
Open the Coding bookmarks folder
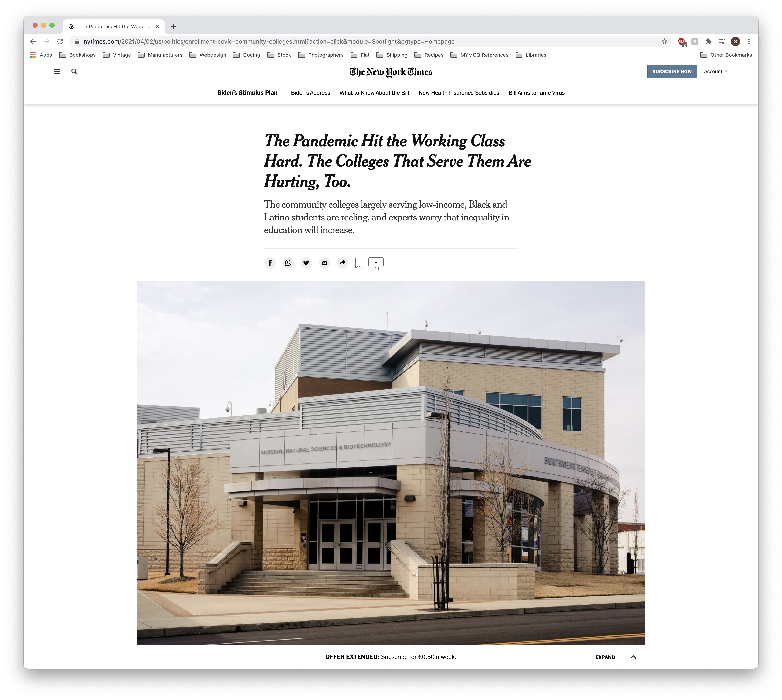click(x=247, y=55)
